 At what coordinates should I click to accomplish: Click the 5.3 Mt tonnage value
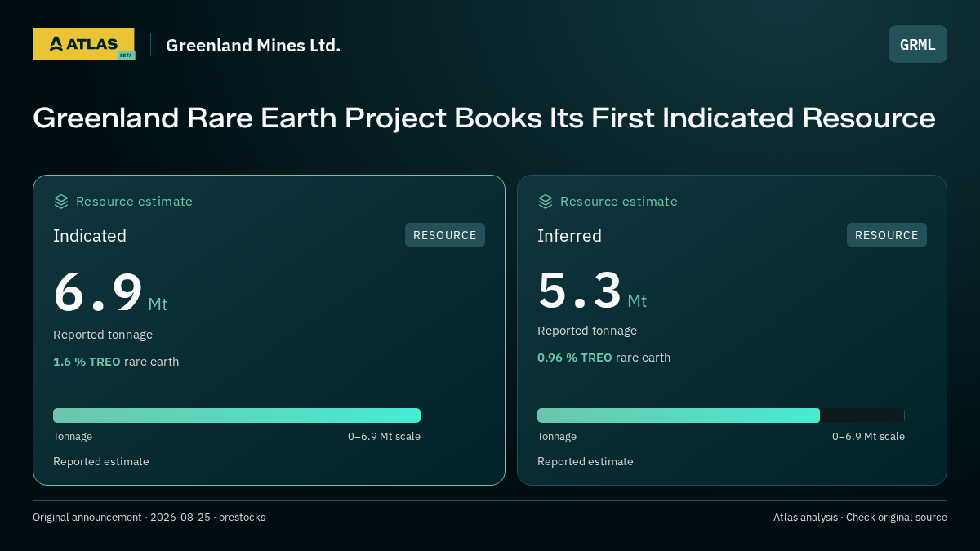coord(592,290)
